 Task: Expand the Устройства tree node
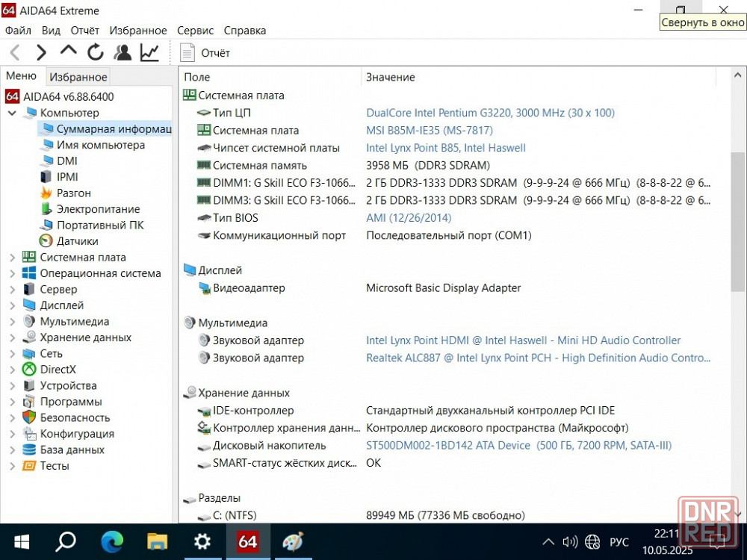pos(13,386)
